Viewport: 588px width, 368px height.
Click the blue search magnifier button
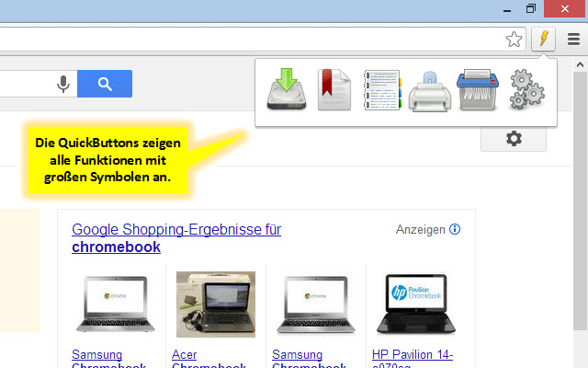(x=105, y=84)
